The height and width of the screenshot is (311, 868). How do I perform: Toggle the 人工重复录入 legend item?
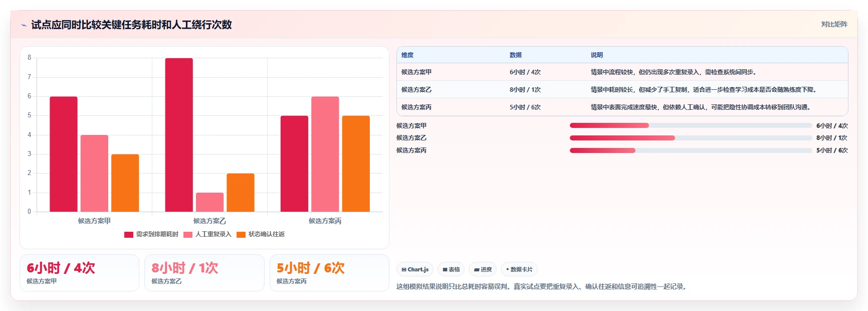(x=207, y=234)
